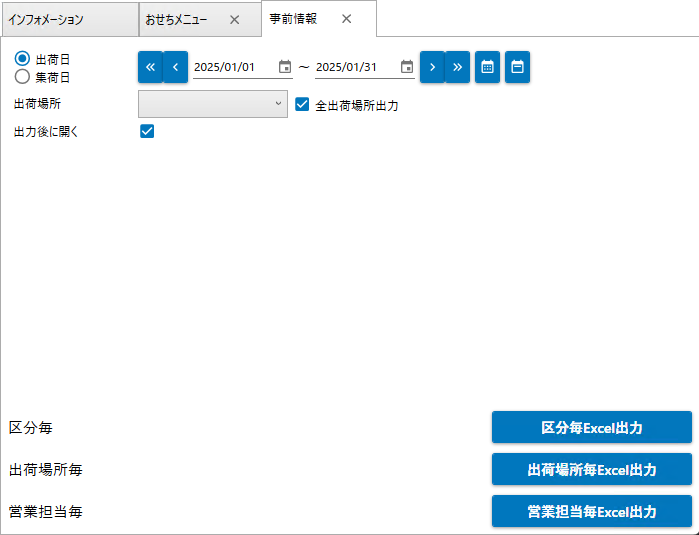Click the month-grid calendar button
Image resolution: width=699 pixels, height=535 pixels.
coord(487,67)
